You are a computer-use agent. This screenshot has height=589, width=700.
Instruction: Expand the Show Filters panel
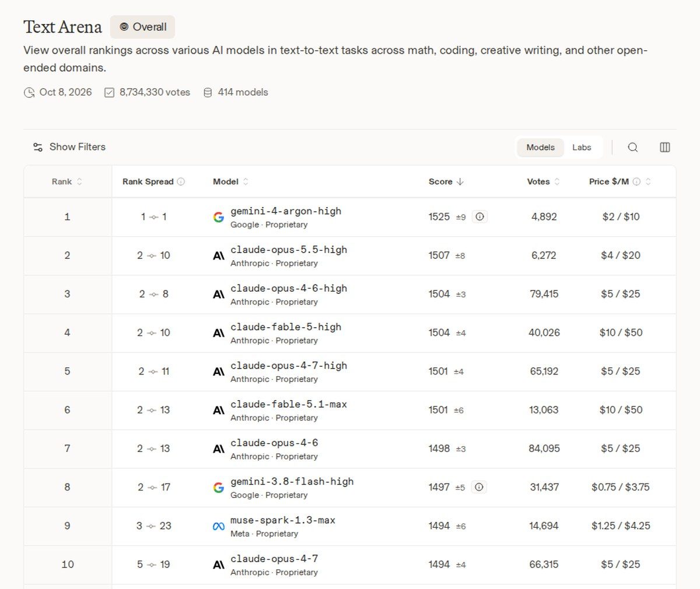(x=69, y=147)
